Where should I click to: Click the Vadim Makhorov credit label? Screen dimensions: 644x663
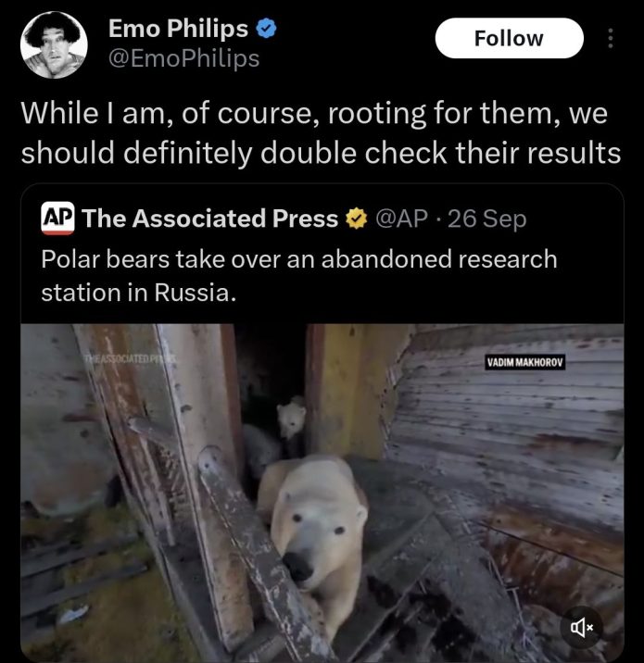[x=524, y=362]
